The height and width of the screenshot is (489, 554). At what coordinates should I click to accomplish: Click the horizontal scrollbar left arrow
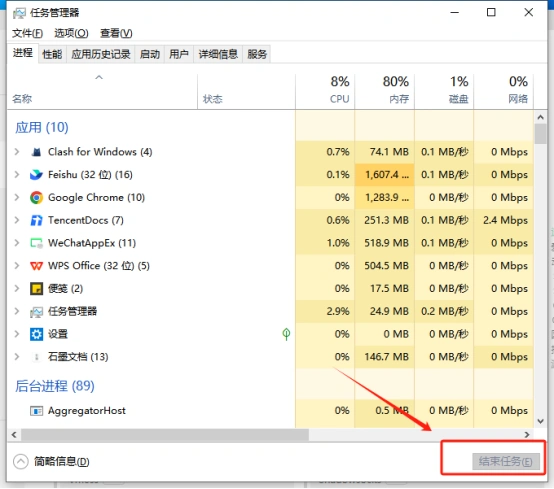tap(14, 435)
